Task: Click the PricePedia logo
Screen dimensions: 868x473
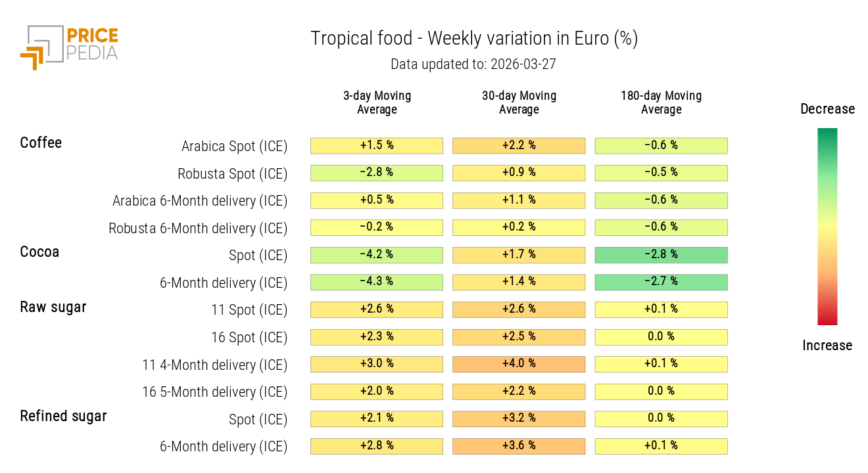Action: click(69, 47)
